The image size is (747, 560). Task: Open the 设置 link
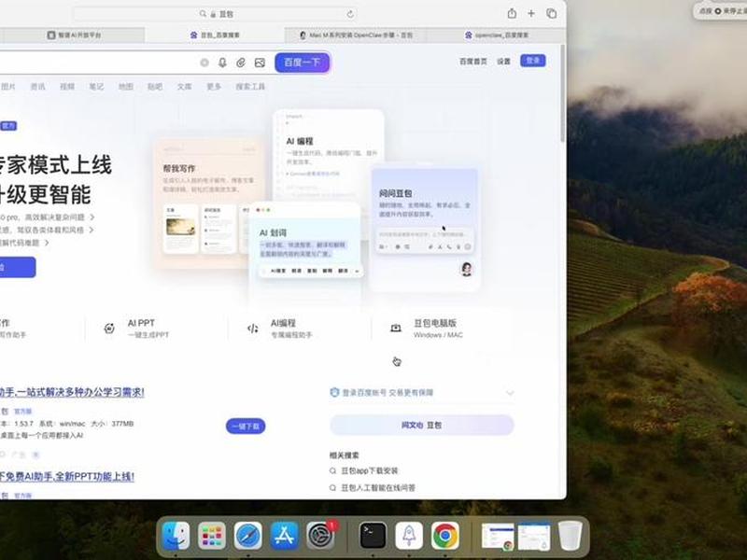click(503, 61)
